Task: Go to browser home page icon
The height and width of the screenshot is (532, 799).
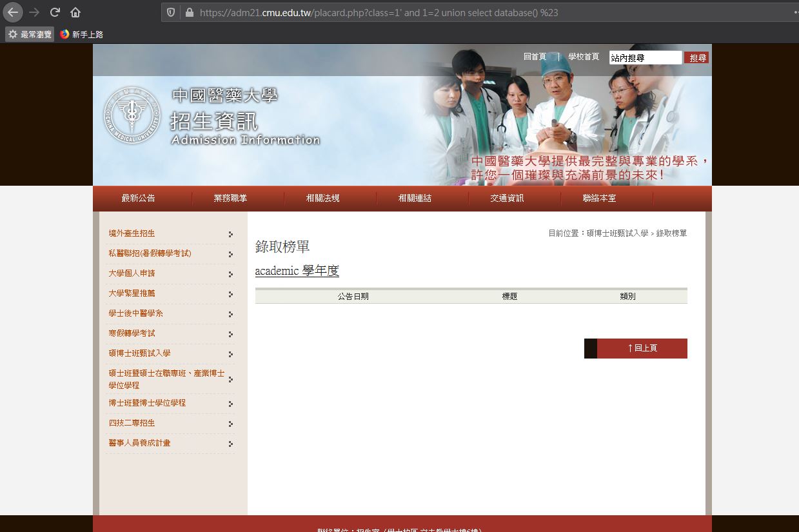Action: 75,12
